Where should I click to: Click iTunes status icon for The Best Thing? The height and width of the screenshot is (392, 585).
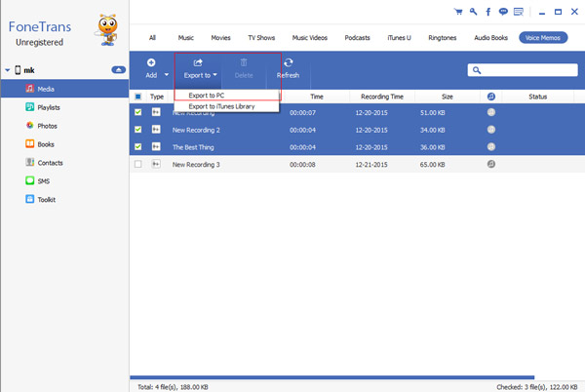(x=491, y=146)
